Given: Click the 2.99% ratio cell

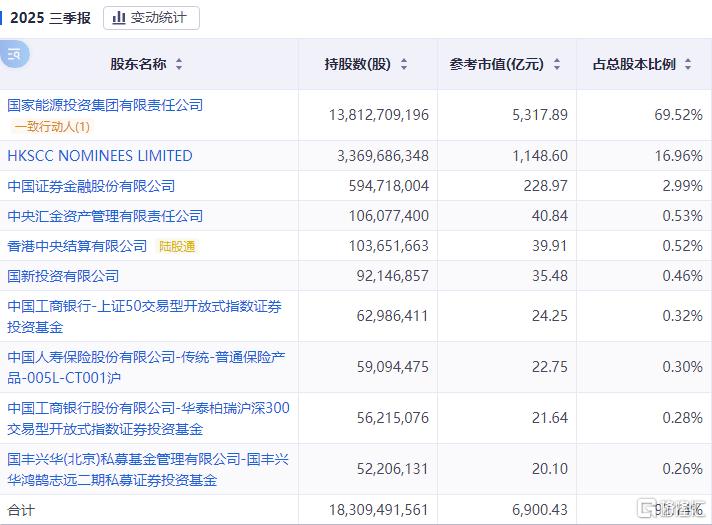Looking at the screenshot, I should coord(682,186).
